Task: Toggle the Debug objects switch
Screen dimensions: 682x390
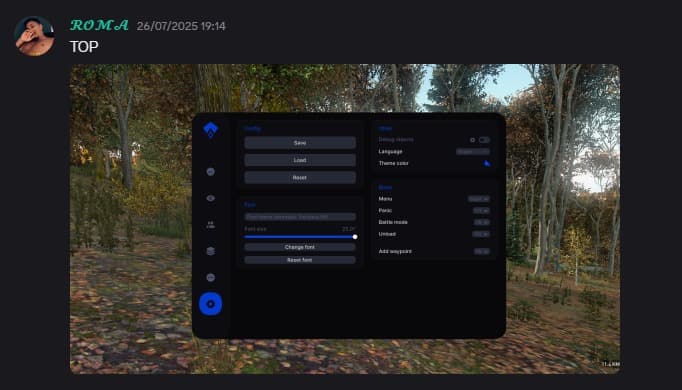Action: click(484, 140)
